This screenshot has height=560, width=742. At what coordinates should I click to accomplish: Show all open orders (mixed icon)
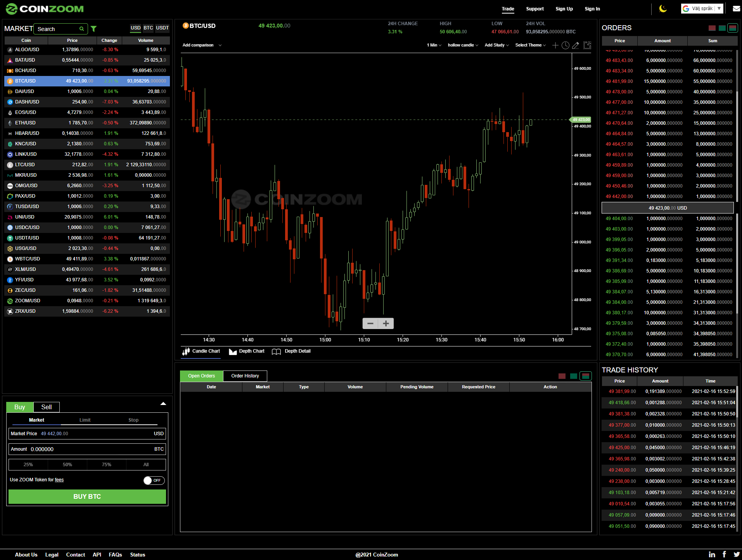(585, 376)
